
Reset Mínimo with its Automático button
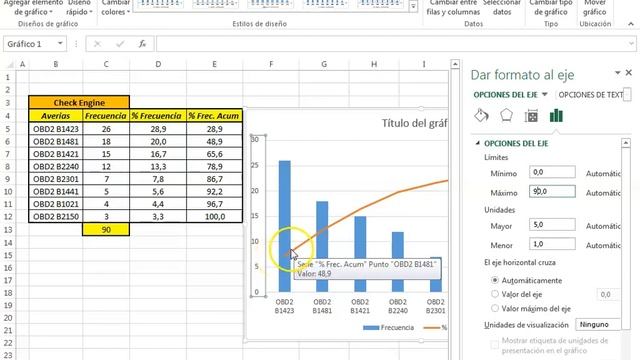click(603, 173)
